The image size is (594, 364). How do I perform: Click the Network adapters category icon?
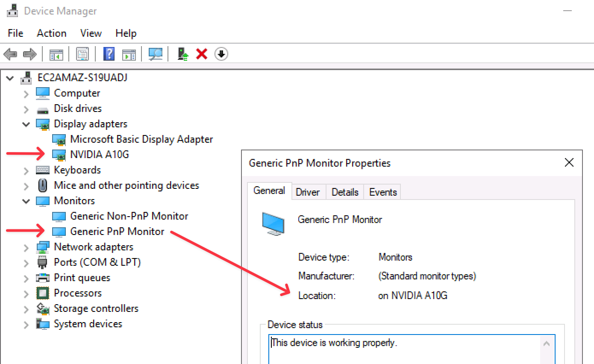pyautogui.click(x=43, y=247)
